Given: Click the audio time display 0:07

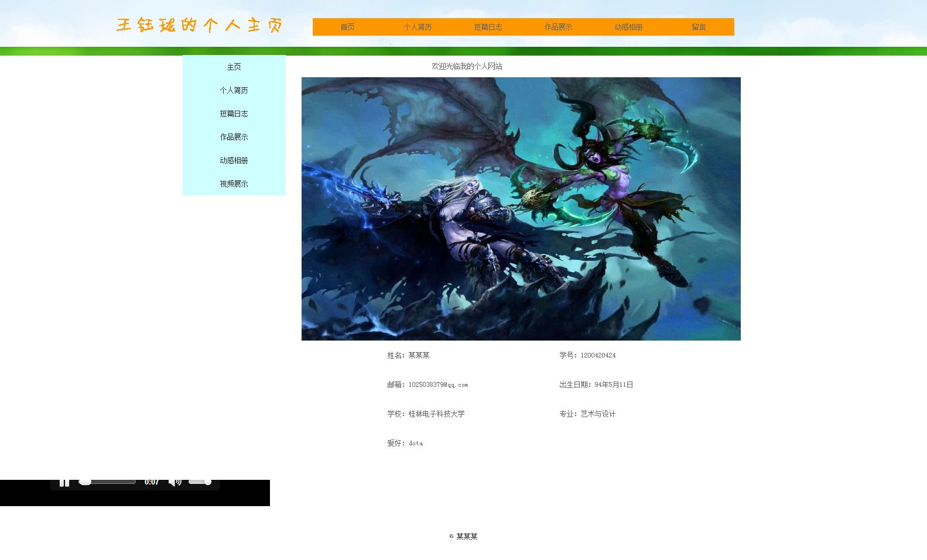Looking at the screenshot, I should point(152,482).
